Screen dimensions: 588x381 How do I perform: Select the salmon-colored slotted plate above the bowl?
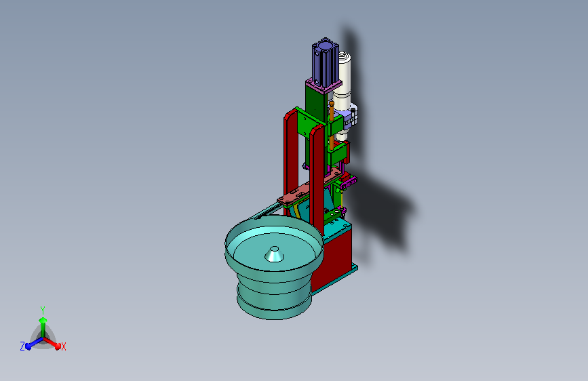[309, 186]
